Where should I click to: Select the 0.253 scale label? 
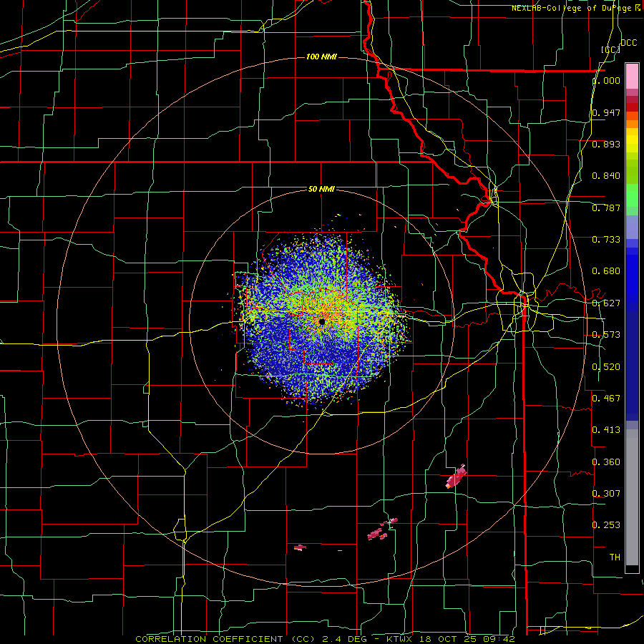pos(606,525)
